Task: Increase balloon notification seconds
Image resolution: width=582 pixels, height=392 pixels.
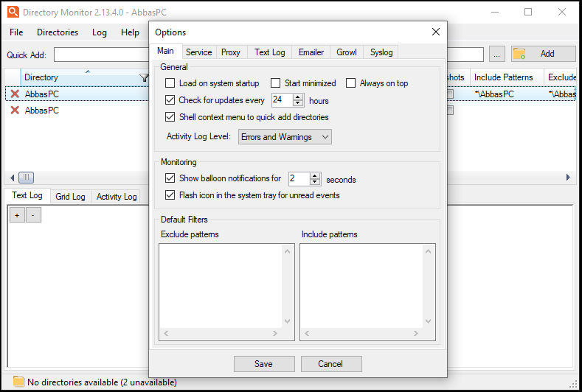Action: [315, 176]
